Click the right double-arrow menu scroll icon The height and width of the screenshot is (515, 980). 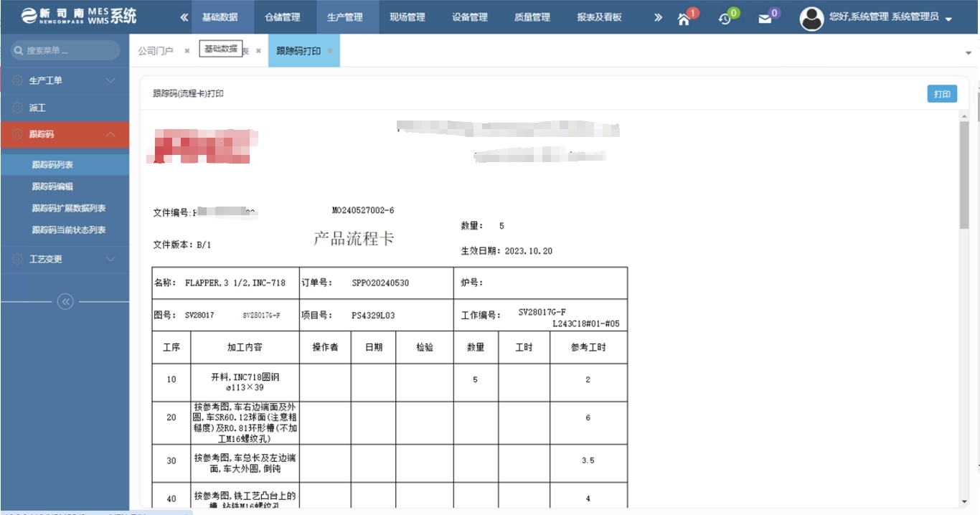pos(658,17)
